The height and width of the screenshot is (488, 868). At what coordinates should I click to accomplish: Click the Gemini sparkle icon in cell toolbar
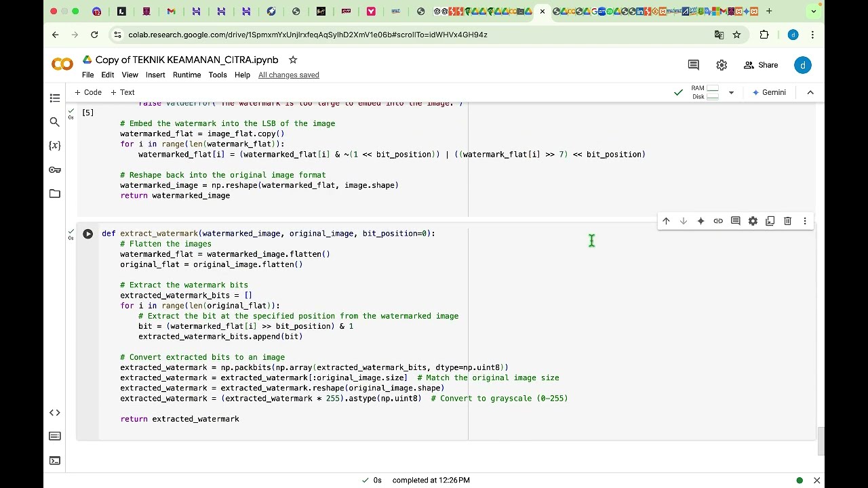(x=701, y=221)
